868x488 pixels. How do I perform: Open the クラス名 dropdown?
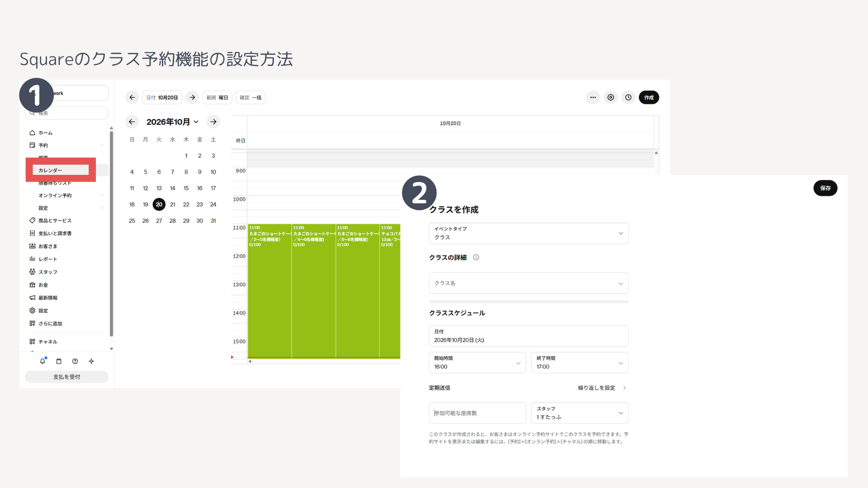[x=528, y=283]
